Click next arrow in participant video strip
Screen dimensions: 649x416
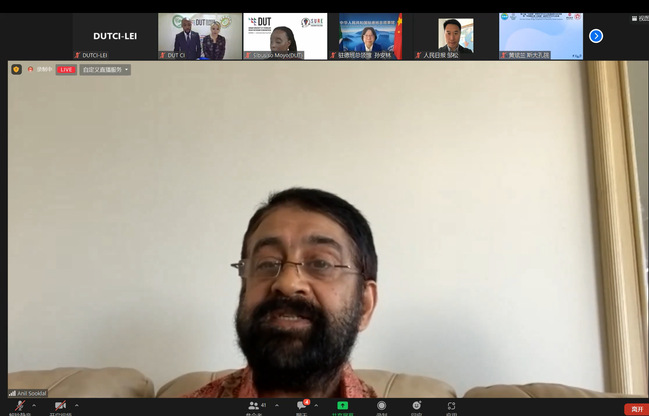(x=596, y=36)
